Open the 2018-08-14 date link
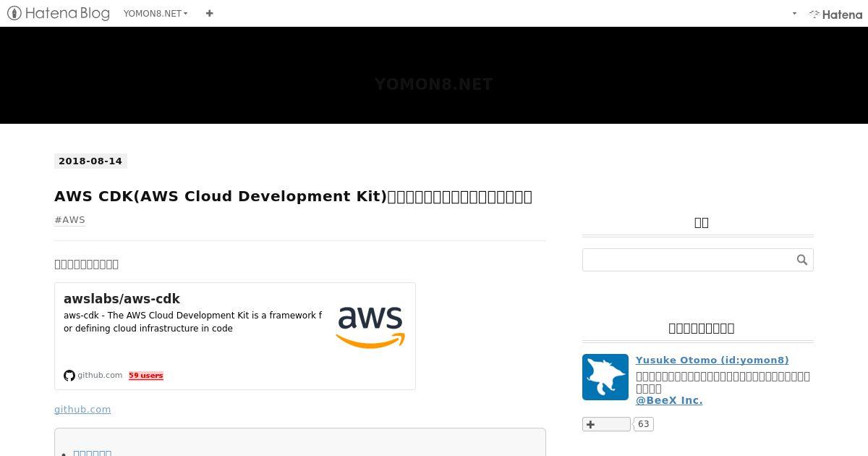 click(x=90, y=161)
